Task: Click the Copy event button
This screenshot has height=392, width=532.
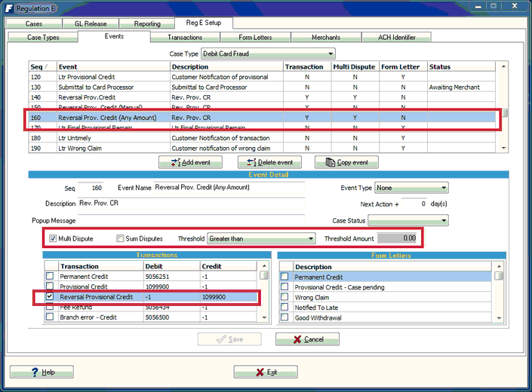Action: coord(346,163)
